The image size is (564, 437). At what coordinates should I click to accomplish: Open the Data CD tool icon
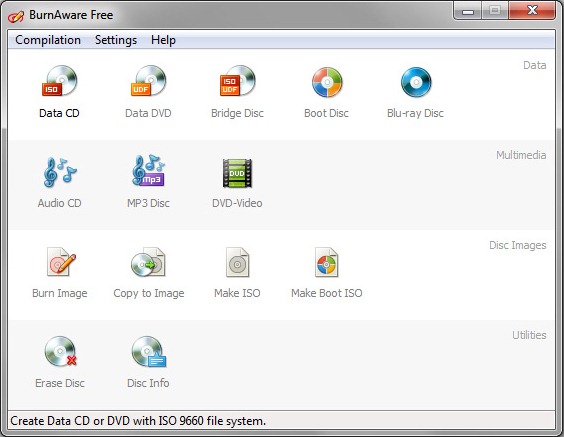[x=59, y=81]
